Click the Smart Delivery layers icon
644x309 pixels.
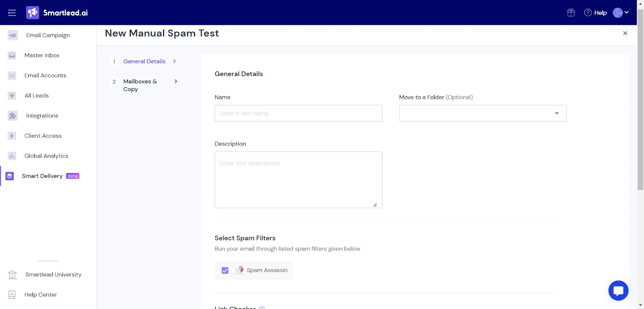pos(10,176)
